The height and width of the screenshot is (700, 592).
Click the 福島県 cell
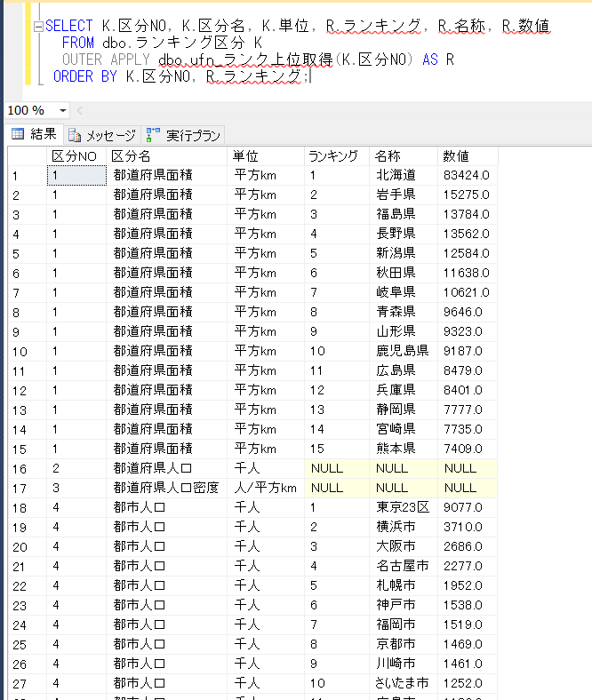point(404,214)
